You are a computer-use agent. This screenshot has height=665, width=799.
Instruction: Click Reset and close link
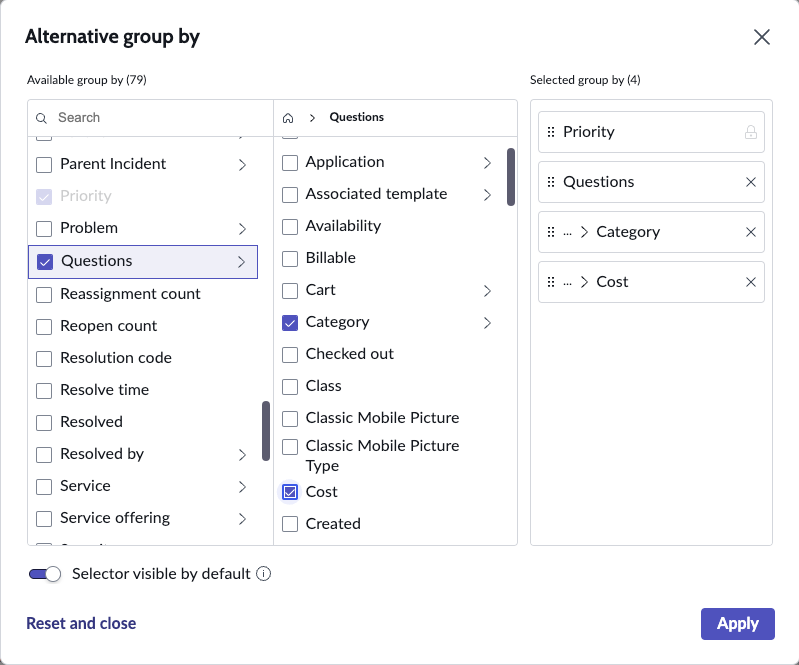(x=81, y=623)
